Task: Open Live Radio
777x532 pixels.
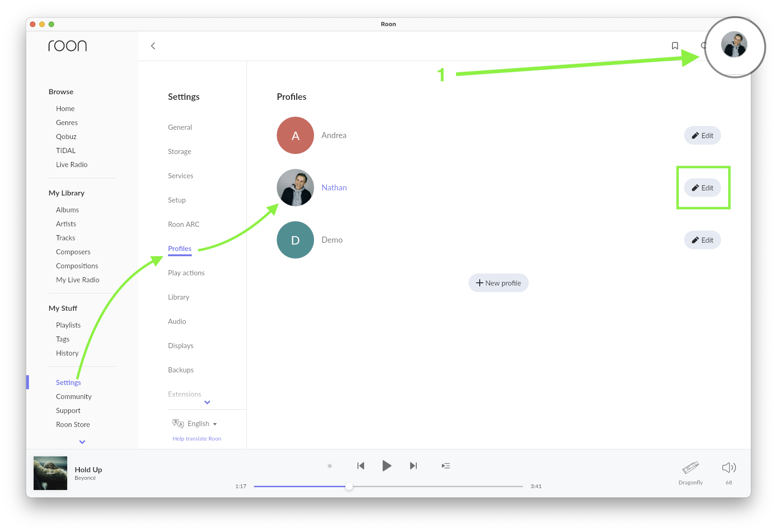Action: click(x=72, y=165)
